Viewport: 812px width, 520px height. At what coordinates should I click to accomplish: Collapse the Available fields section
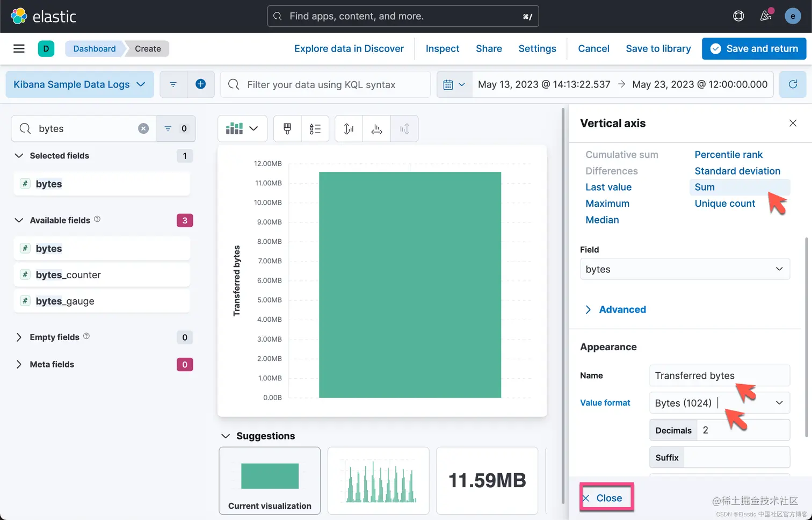point(19,220)
